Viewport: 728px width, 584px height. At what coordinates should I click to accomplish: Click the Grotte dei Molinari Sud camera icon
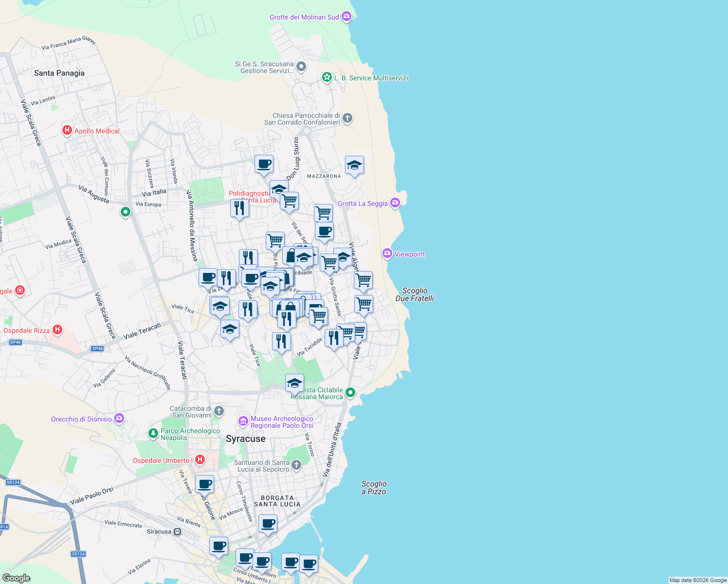(346, 17)
